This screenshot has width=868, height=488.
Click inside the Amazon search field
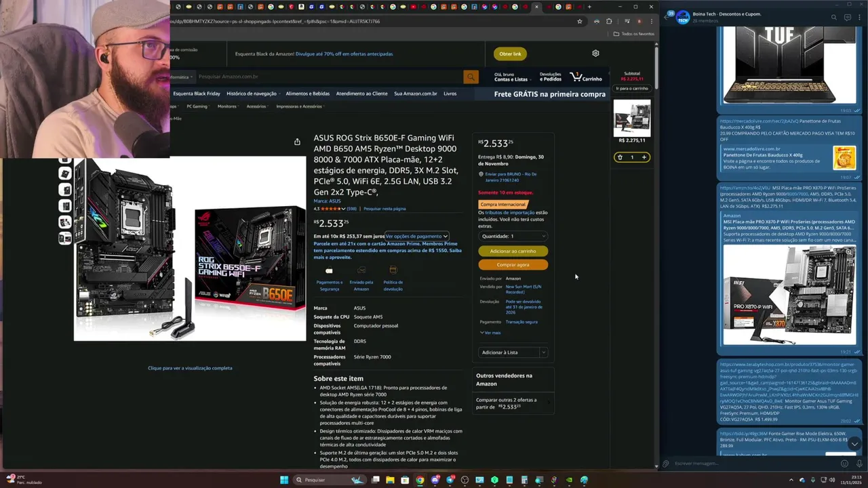(x=329, y=77)
